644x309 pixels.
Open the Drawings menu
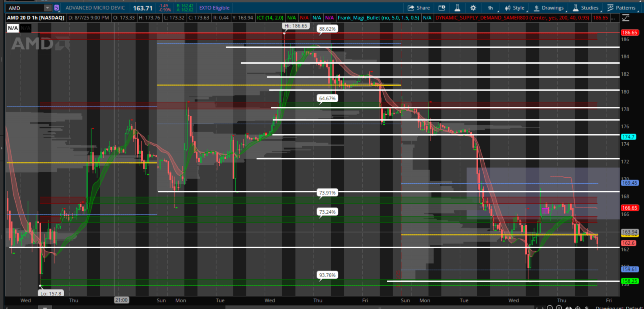pos(549,8)
